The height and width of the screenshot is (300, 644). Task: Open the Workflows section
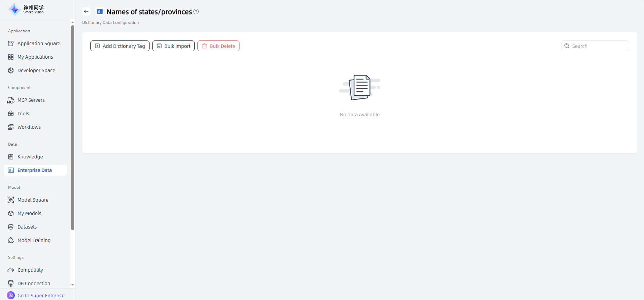click(29, 127)
